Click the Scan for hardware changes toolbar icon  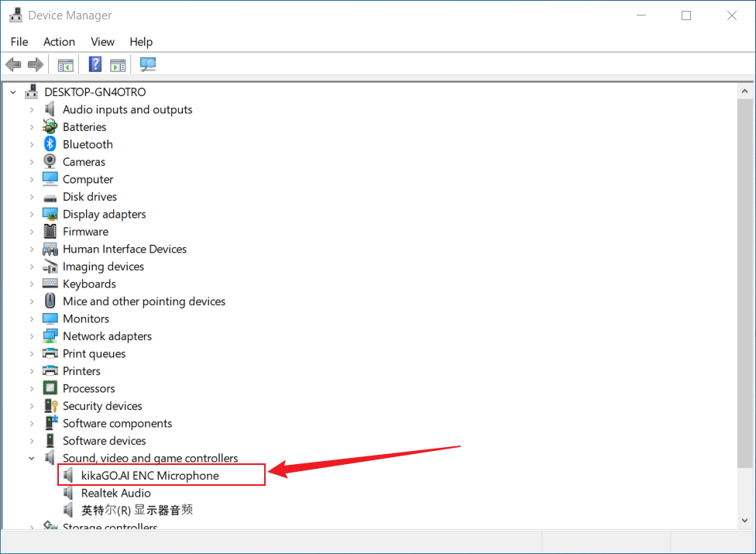tap(147, 64)
